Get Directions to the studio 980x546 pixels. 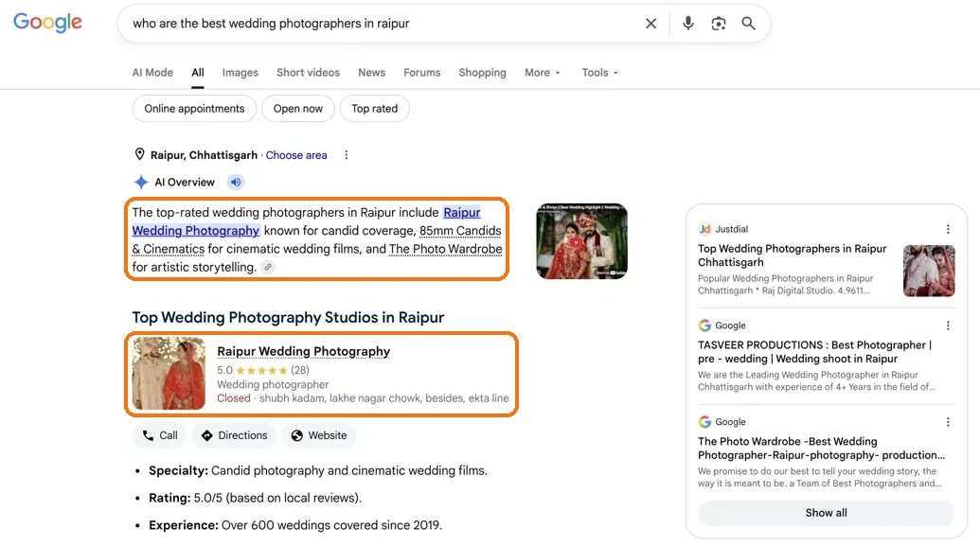coord(235,435)
